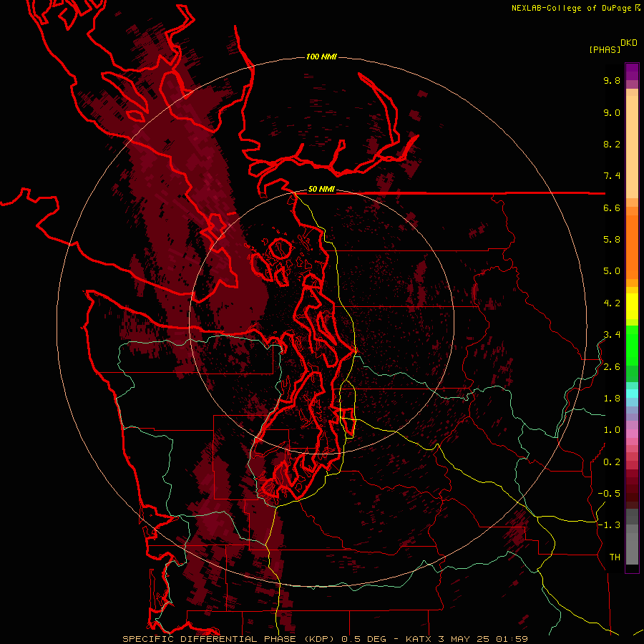The width and height of the screenshot is (644, 644).
Task: Click the 01:59 timestamp
Action: (512, 639)
